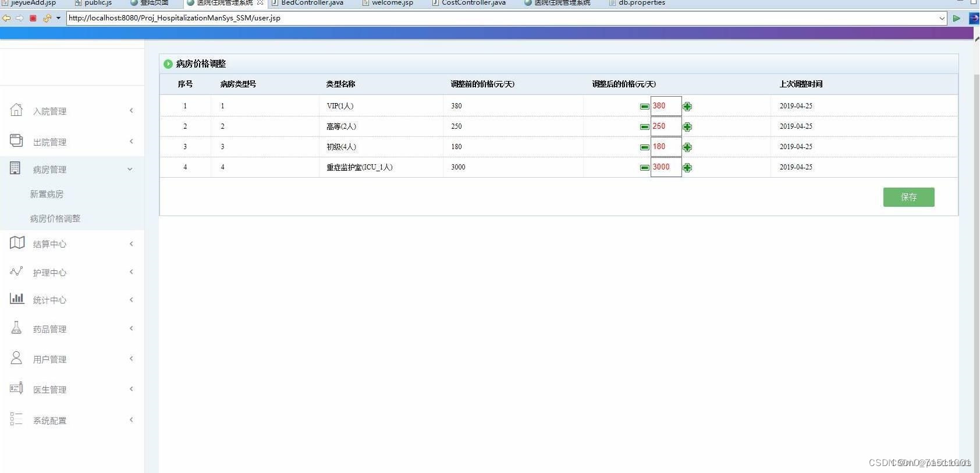980x473 pixels.
Task: Increase the VIP(1人) price with the plus icon
Action: [x=687, y=107]
